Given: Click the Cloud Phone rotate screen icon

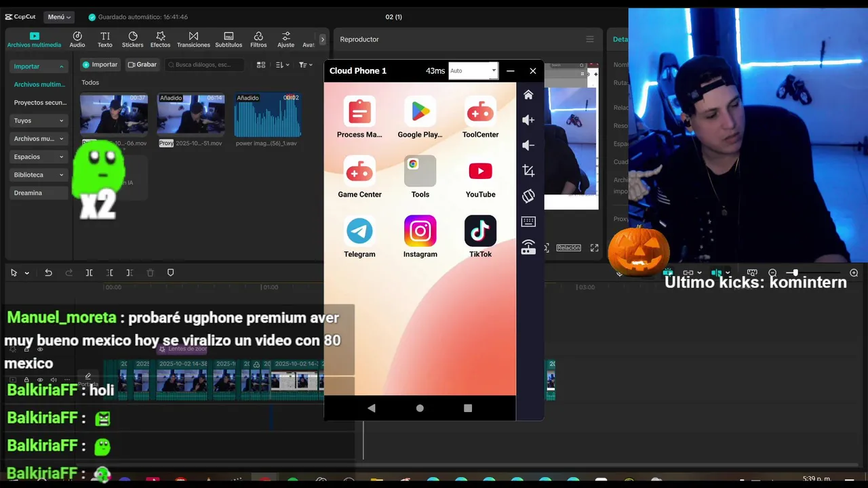Looking at the screenshot, I should tap(528, 196).
